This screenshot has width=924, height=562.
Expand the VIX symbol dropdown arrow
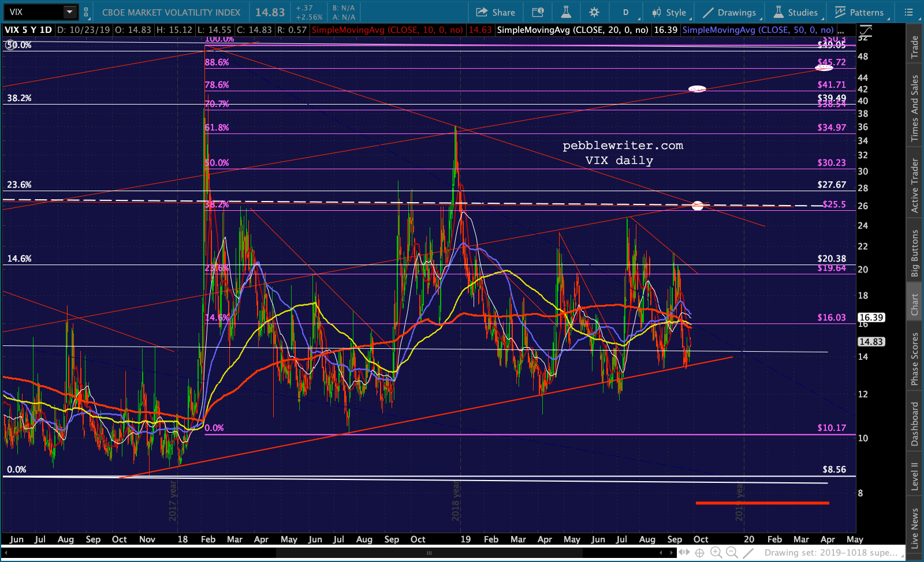[x=69, y=12]
